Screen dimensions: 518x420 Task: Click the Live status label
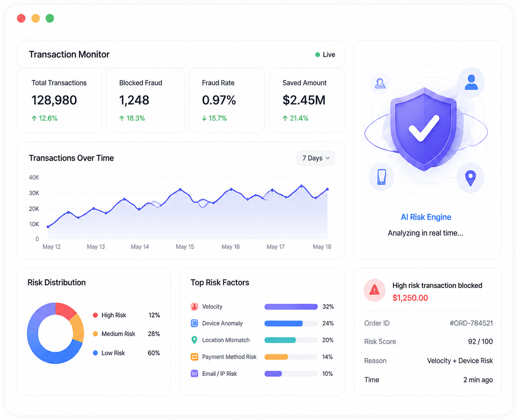tap(329, 55)
